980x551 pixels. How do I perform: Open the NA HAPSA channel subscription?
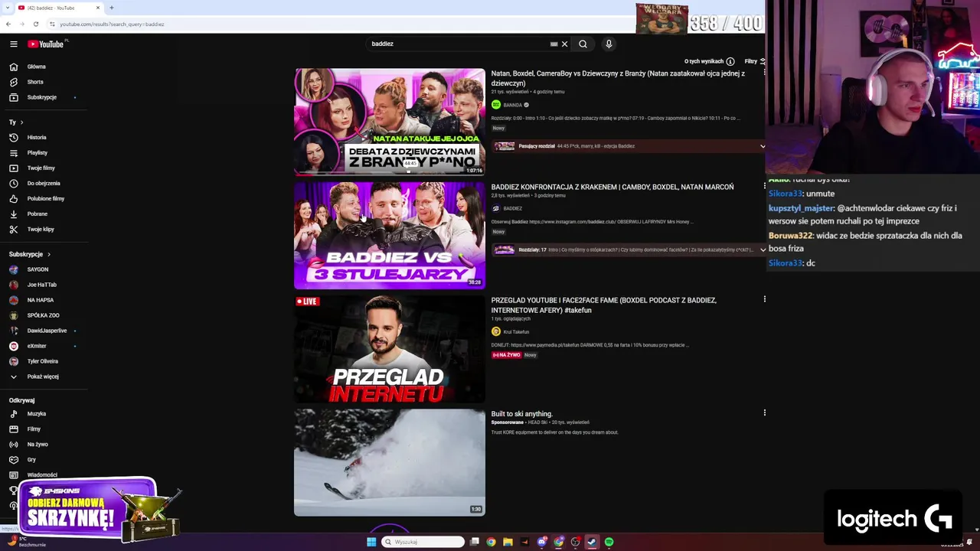tap(41, 300)
